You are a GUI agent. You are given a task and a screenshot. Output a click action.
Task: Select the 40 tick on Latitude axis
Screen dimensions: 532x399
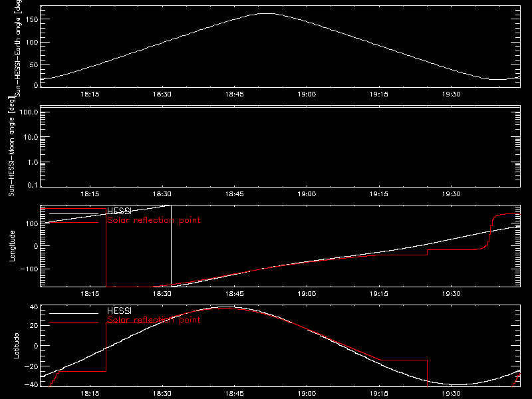pos(34,307)
